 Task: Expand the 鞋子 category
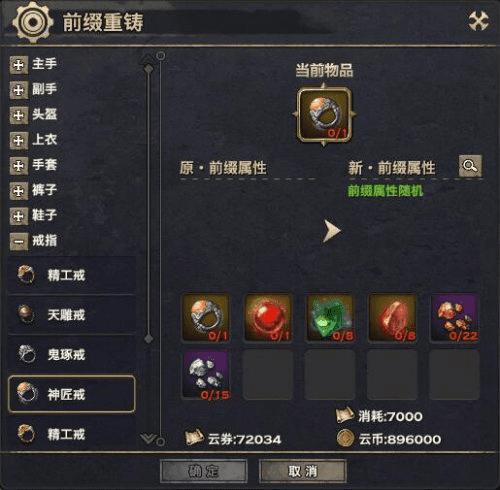[19, 216]
